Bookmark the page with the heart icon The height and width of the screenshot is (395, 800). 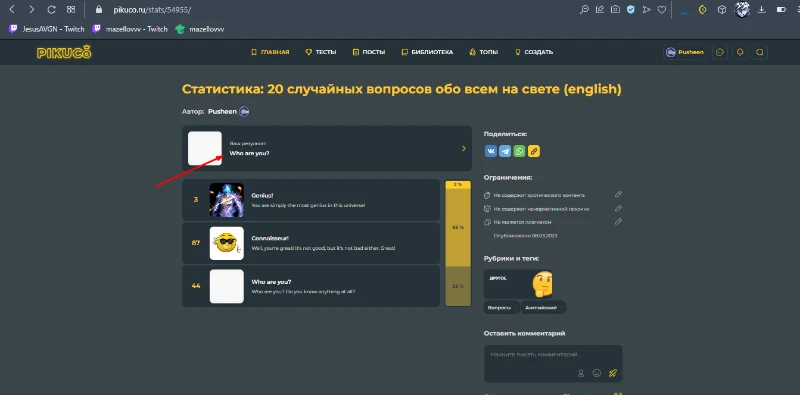(662, 10)
